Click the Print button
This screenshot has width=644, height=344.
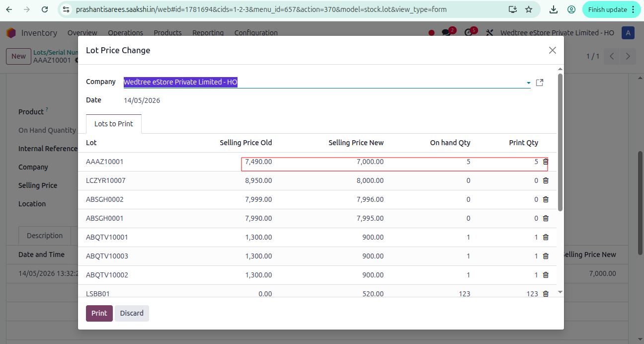coord(99,313)
